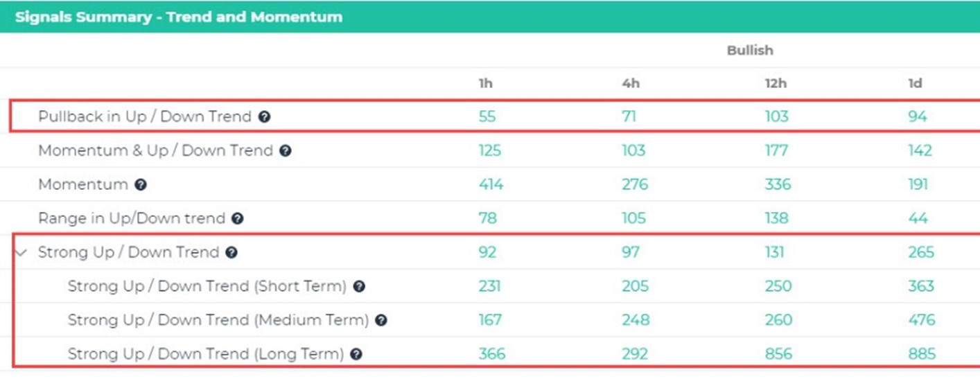Click help icon beside Pullback in Up / Down Trend
This screenshot has width=980, height=379.
coord(264,117)
